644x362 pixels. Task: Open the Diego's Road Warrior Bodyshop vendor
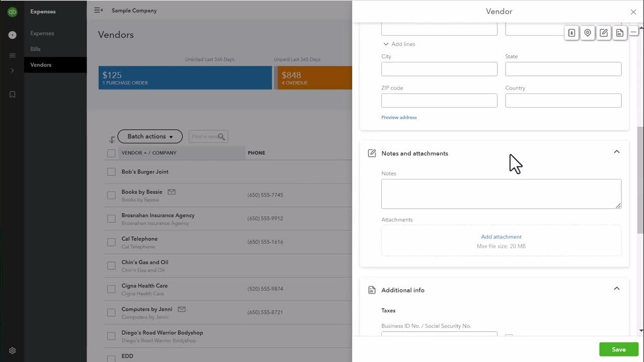[162, 332]
